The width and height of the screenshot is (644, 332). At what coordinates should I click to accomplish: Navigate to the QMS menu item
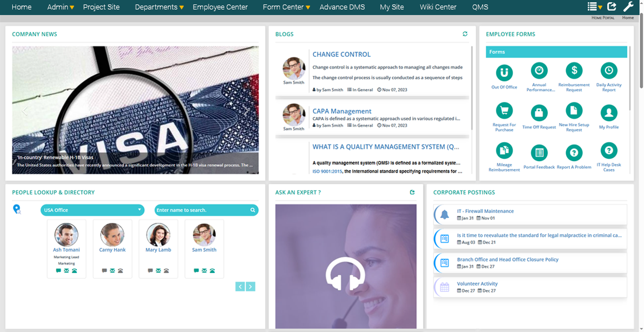coord(480,7)
